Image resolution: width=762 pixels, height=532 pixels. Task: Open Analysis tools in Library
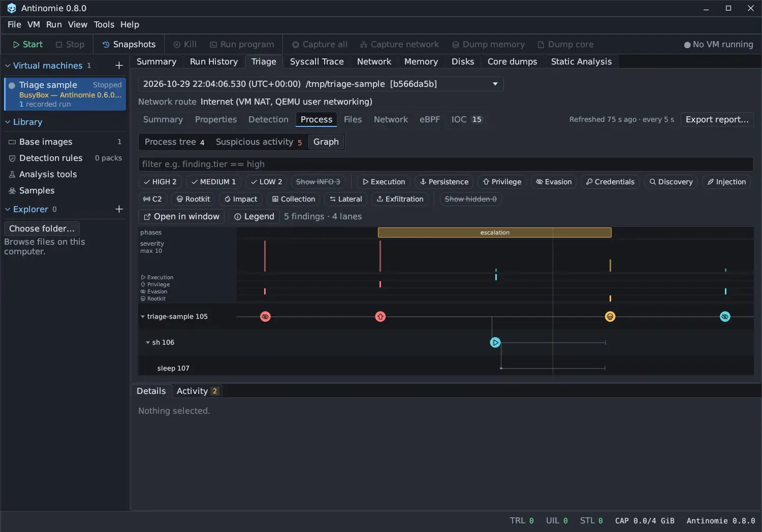pyautogui.click(x=65, y=174)
